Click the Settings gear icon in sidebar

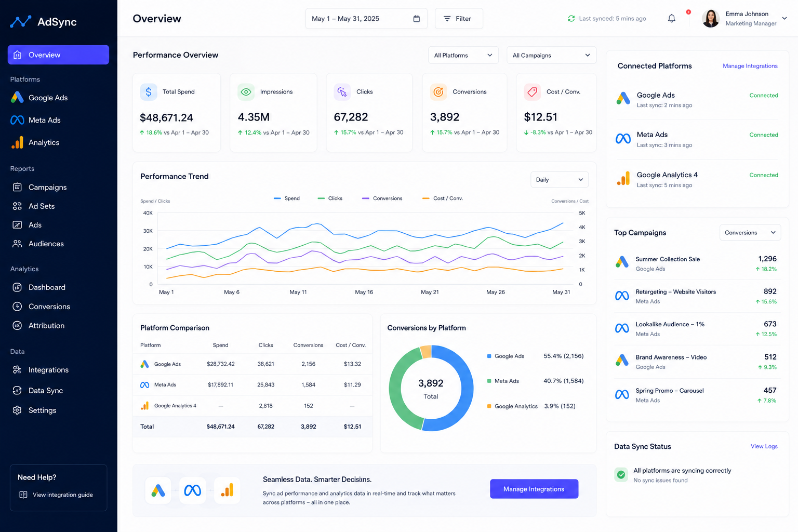[x=17, y=410]
